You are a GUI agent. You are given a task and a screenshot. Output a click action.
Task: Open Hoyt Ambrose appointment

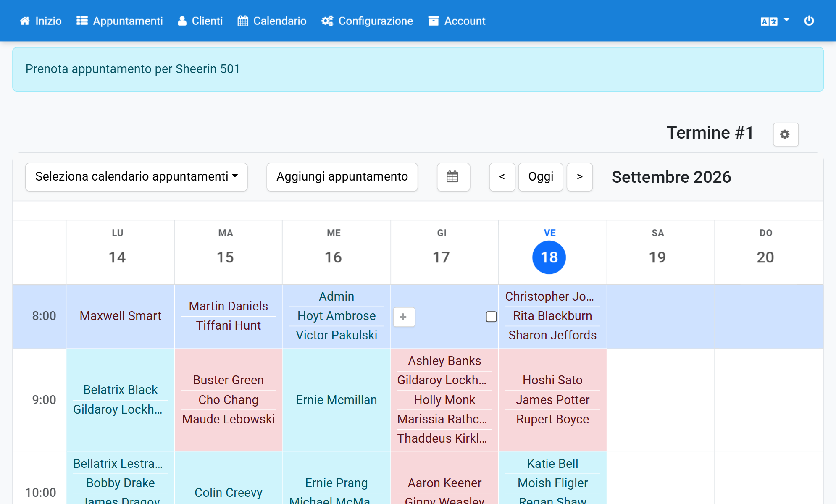pos(337,316)
